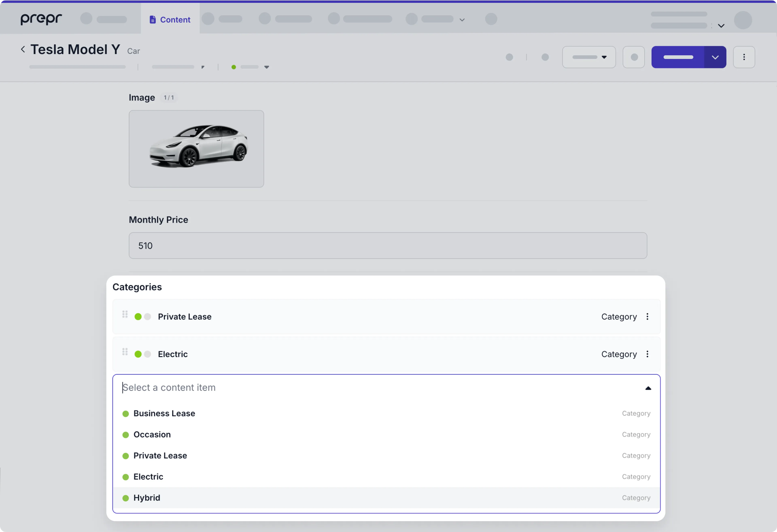Toggle the green status dot on Private Lease

pyautogui.click(x=138, y=316)
